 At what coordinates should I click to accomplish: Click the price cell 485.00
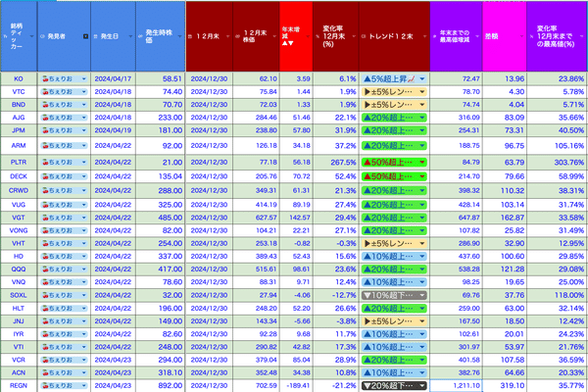click(x=161, y=218)
